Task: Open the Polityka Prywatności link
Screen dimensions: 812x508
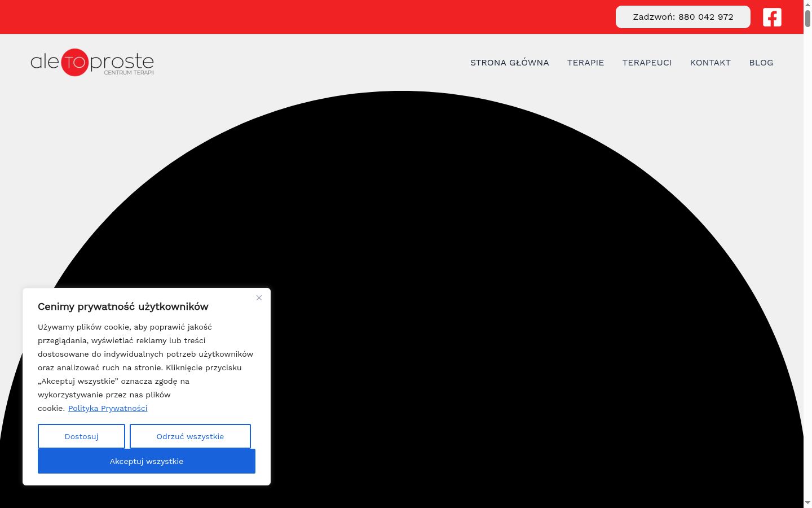Action: [x=108, y=408]
